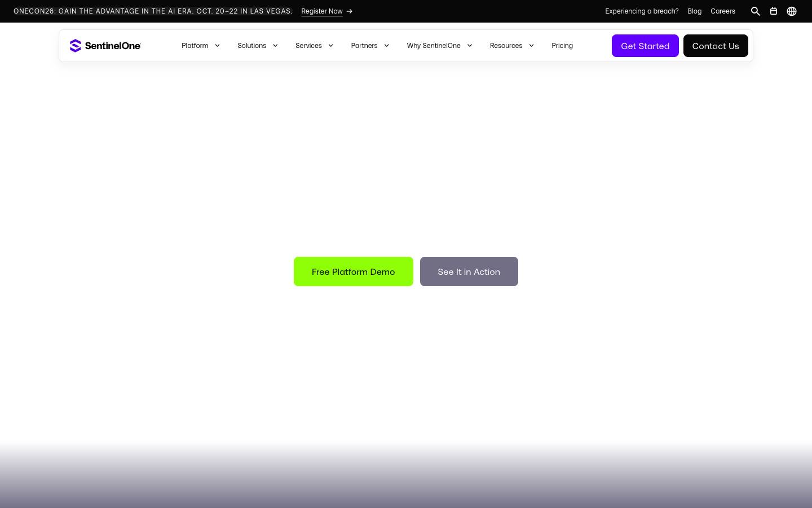Go to the Pricing page
Screen dimensions: 812x508
pos(562,46)
